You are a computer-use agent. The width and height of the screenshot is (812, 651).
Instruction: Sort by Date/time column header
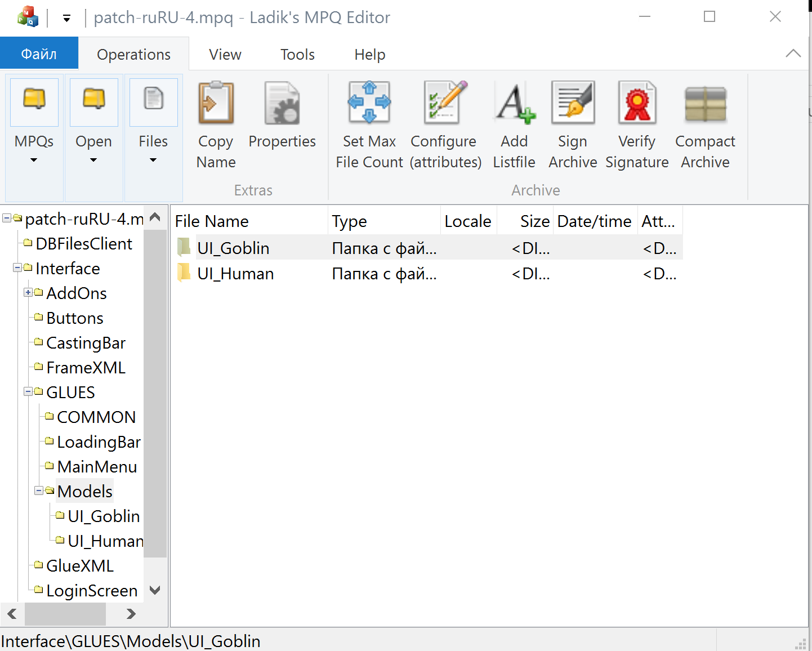(x=596, y=221)
